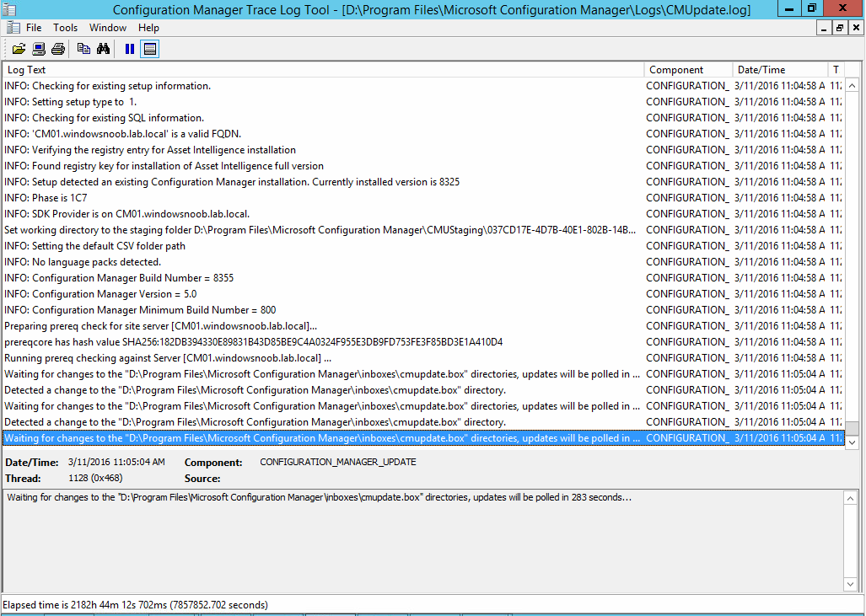The height and width of the screenshot is (616, 866).
Task: Copy selected lines with the Copy icon
Action: click(x=84, y=49)
